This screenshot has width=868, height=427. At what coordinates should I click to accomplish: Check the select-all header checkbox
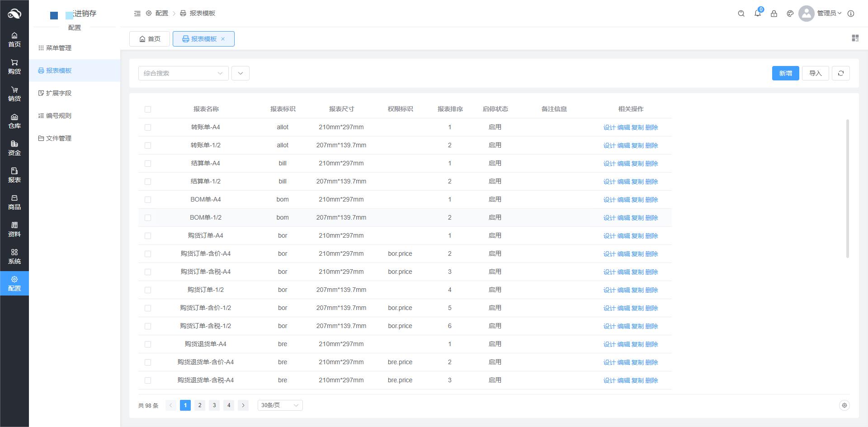[148, 109]
